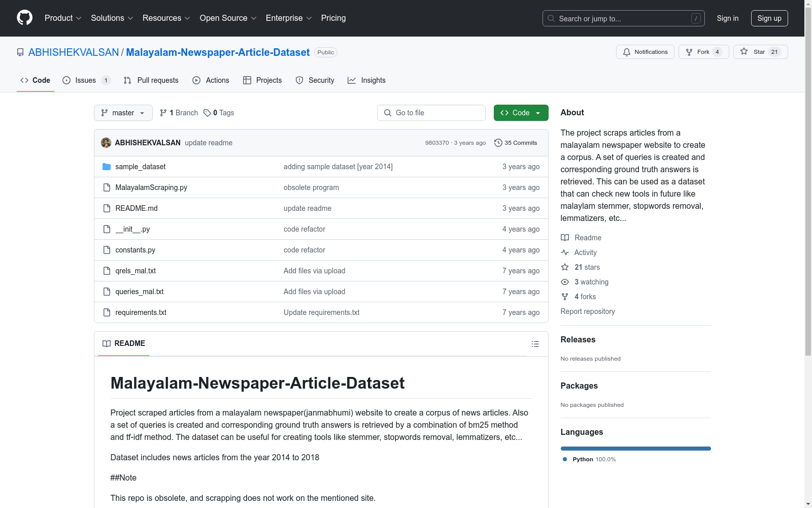This screenshot has height=508, width=812.
Task: Open the 'obsolete program' commit message
Action: pos(311,187)
